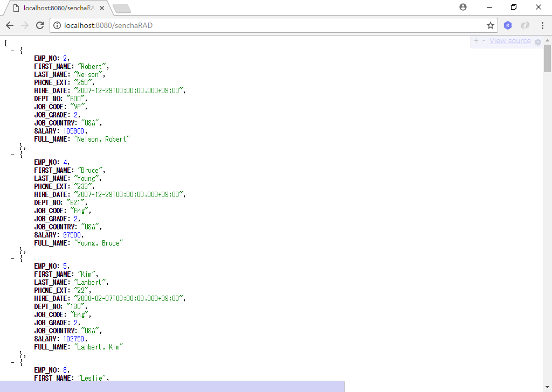
Task: Click inside the address bar field
Action: [x=216, y=25]
